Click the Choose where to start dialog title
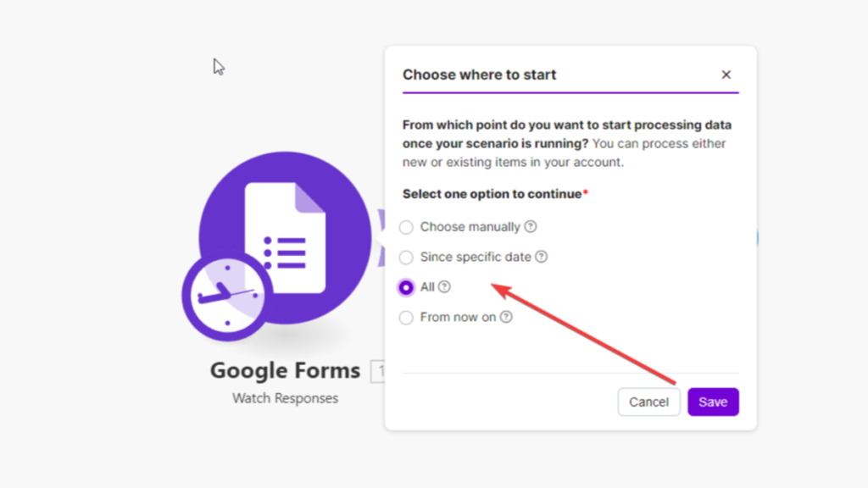Viewport: 868px width, 488px height. click(480, 75)
